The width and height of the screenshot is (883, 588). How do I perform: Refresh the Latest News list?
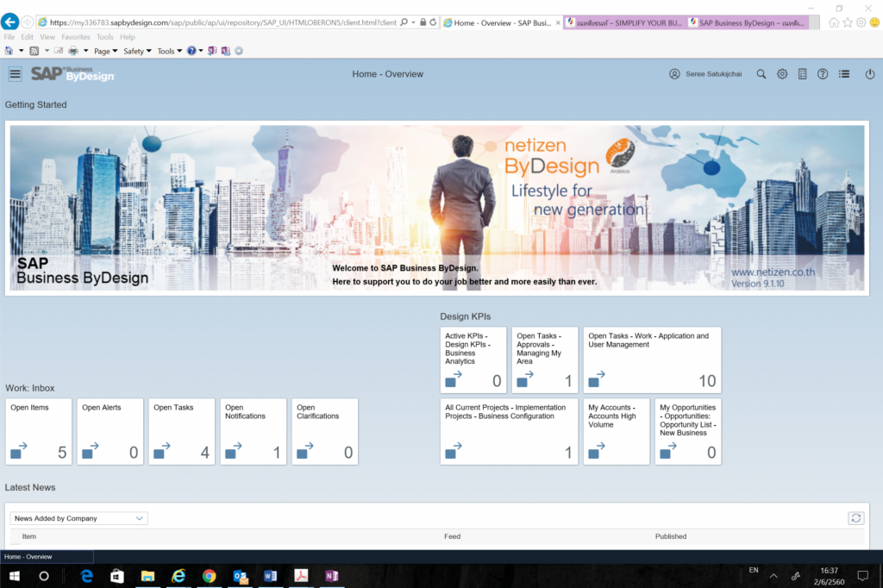(x=856, y=518)
